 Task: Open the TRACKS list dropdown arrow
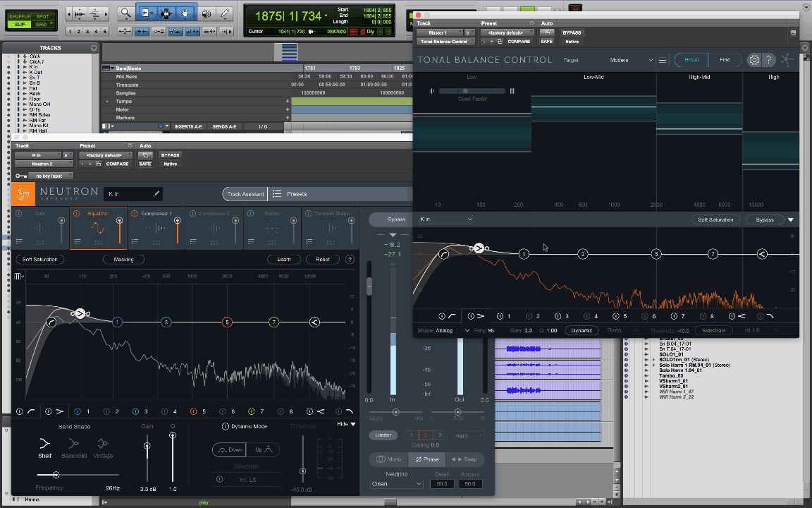click(94, 48)
